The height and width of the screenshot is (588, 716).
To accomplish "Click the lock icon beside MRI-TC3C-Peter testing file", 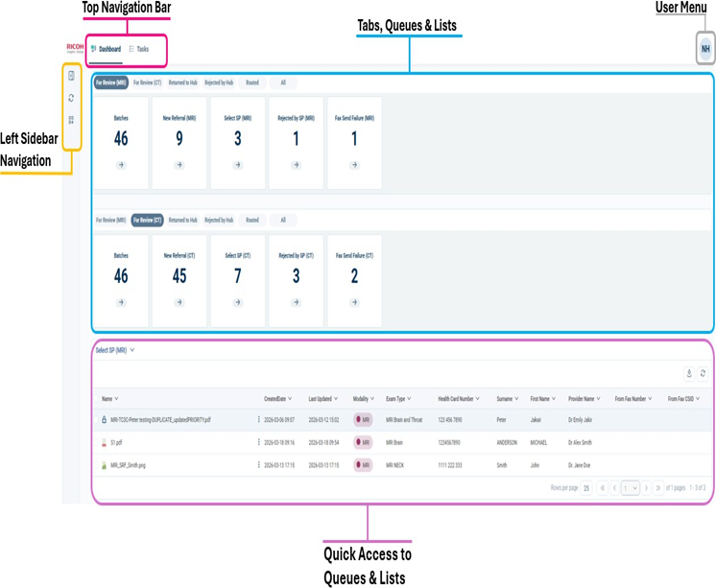I will [104, 419].
